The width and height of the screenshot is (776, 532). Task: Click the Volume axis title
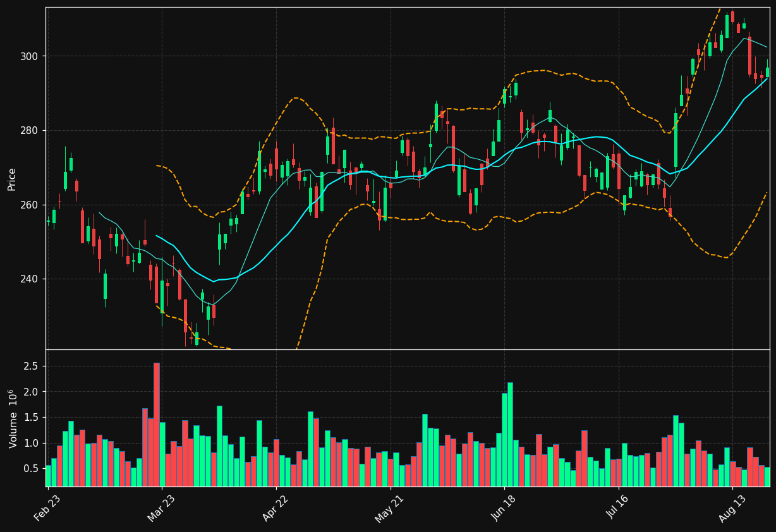[x=13, y=418]
